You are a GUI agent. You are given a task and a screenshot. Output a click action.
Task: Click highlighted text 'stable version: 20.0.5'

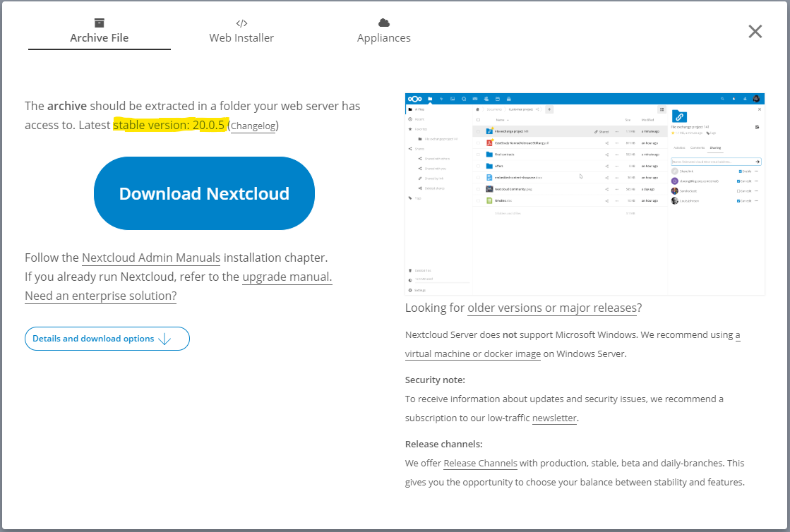point(169,126)
